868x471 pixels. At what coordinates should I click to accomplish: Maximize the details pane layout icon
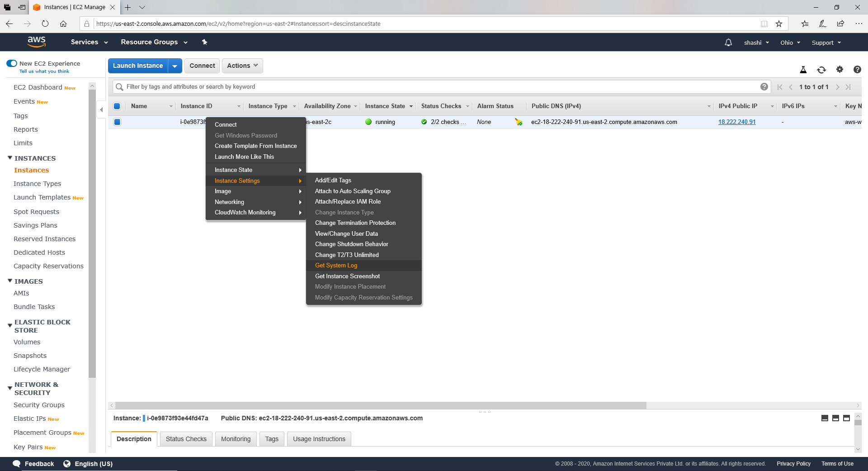pyautogui.click(x=846, y=418)
